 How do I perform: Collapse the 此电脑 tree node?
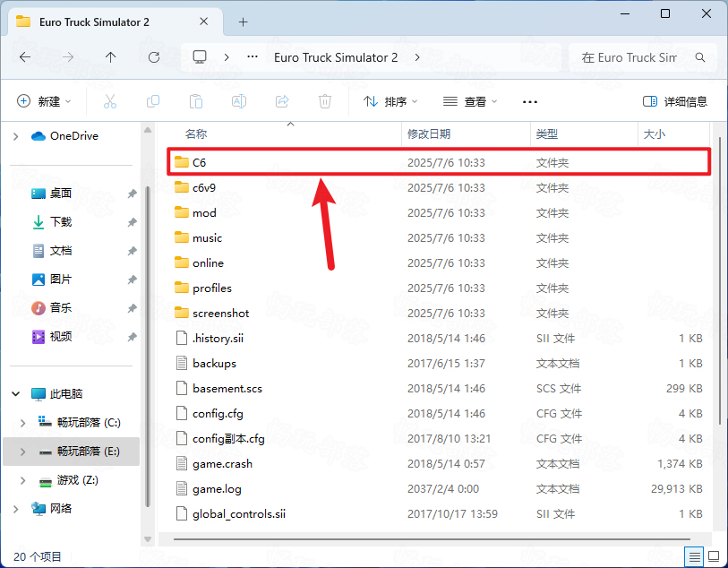pyautogui.click(x=16, y=394)
